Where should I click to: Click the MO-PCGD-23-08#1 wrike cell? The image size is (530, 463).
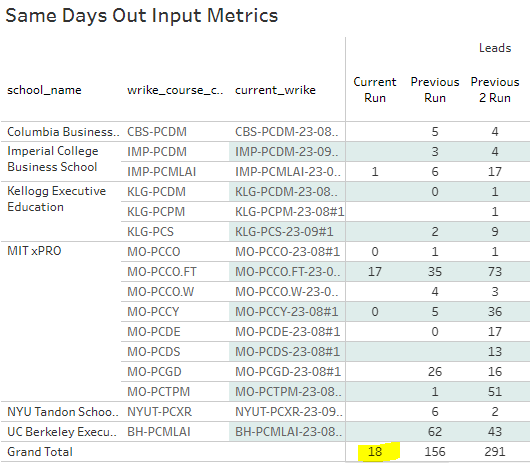[288, 372]
